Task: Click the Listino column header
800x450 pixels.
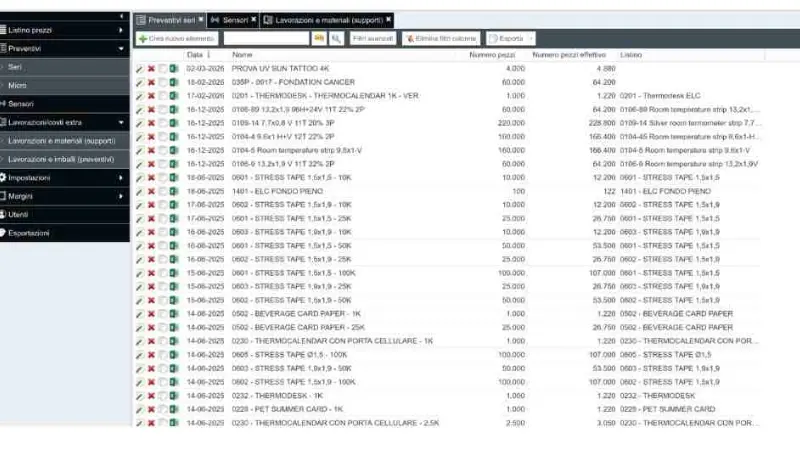Action: (631, 55)
